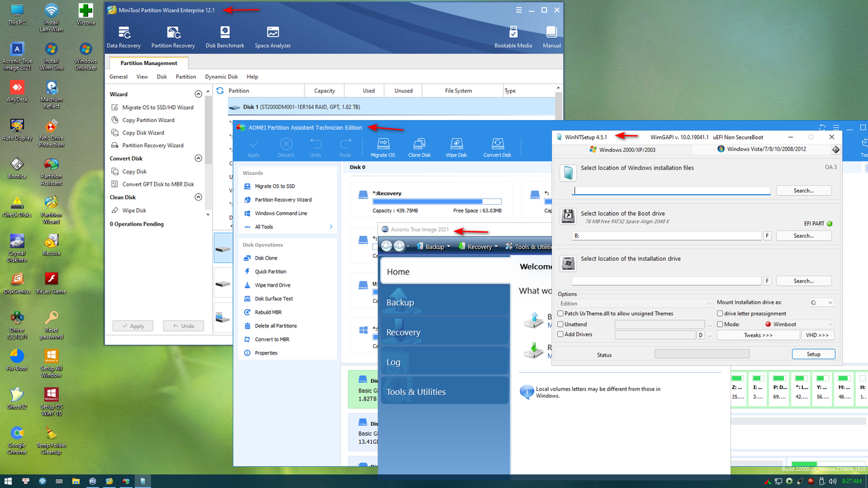
Task: Open Reset password desktop shortcut
Action: click(x=51, y=326)
